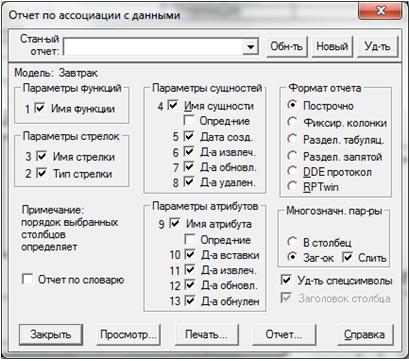Screen dimensions: 409x361
Task: Choose Раздел. запятой report format
Action: point(292,156)
